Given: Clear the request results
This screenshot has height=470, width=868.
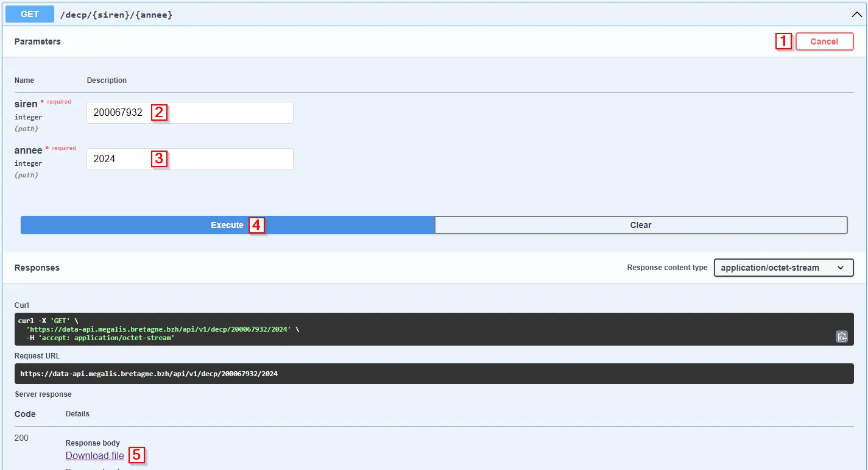Looking at the screenshot, I should click(641, 225).
